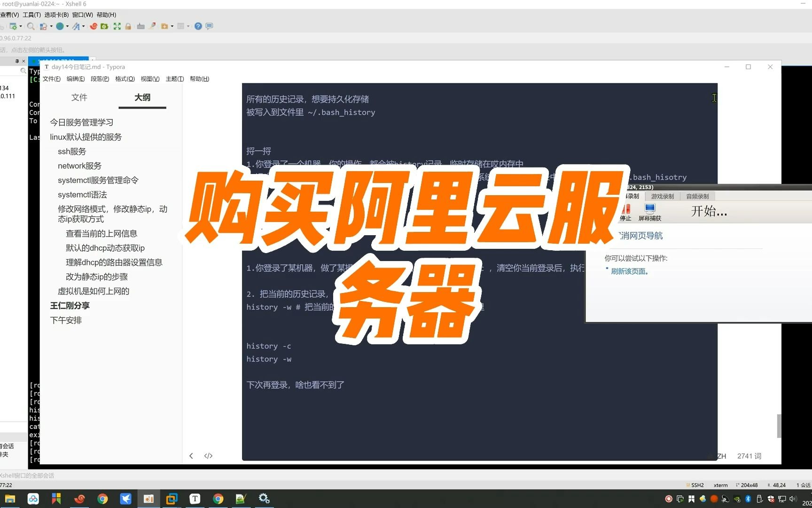Click Typora sidebar collapse arrow icon
The height and width of the screenshot is (508, 812).
click(191, 456)
